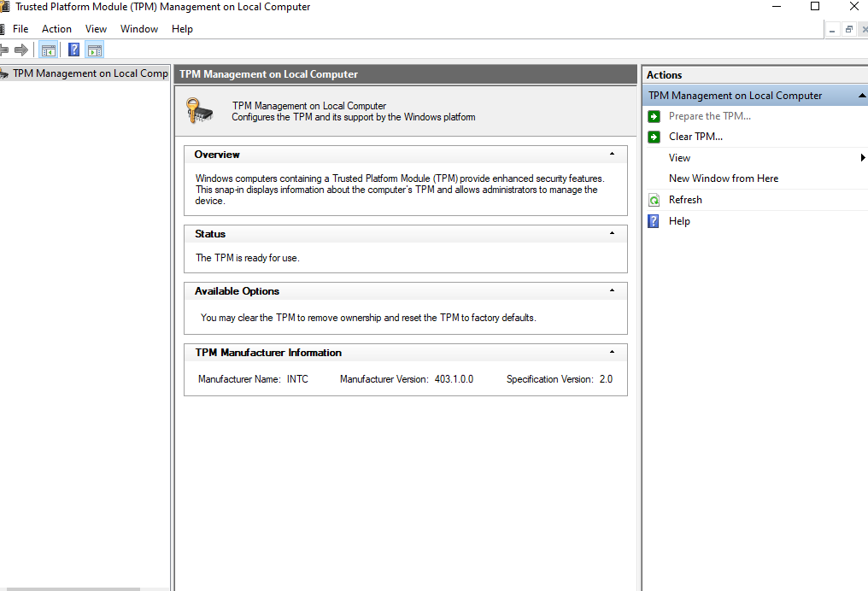Open the Action menu
The image size is (868, 591).
pyautogui.click(x=56, y=29)
